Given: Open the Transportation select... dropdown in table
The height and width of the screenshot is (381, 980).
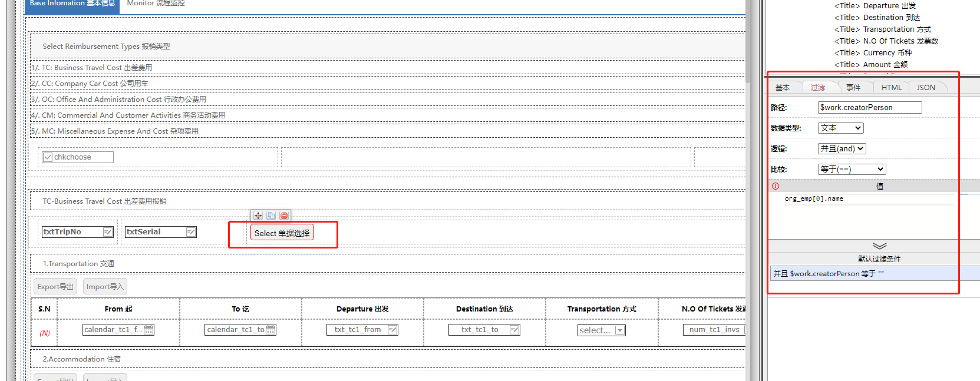Looking at the screenshot, I should [x=601, y=330].
